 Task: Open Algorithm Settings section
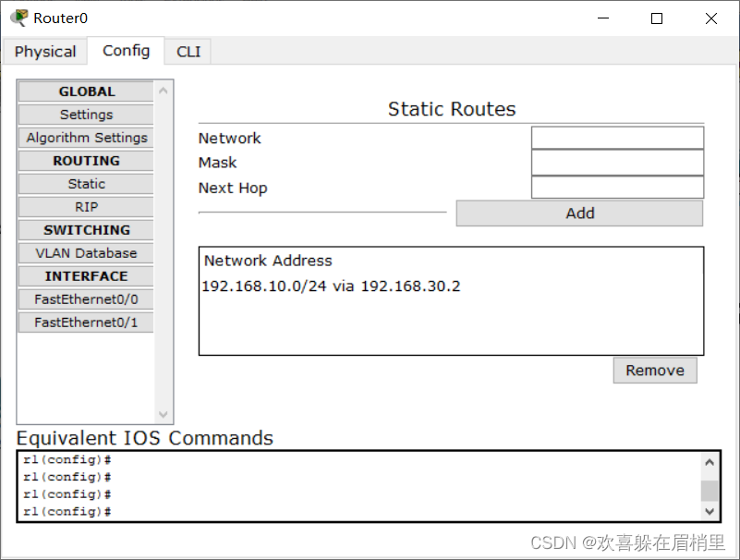click(x=86, y=138)
